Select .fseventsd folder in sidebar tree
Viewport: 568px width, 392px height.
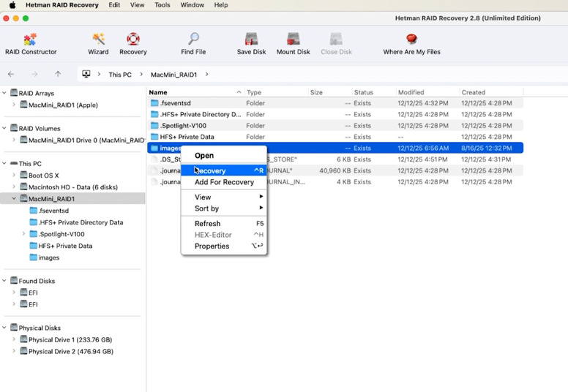click(x=49, y=211)
